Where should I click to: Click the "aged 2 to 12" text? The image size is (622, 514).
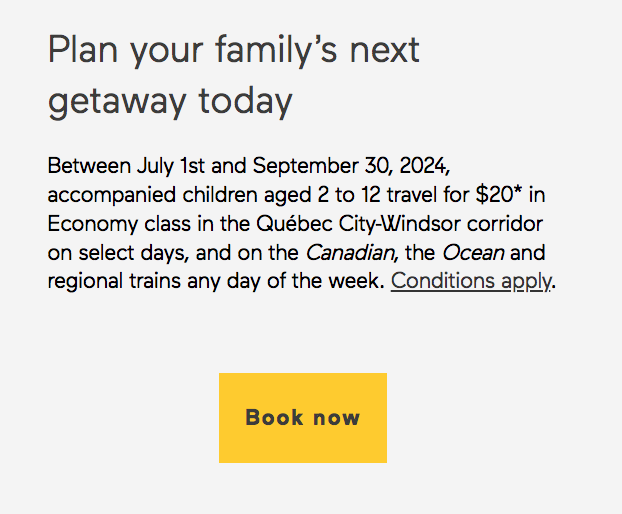coord(322,196)
